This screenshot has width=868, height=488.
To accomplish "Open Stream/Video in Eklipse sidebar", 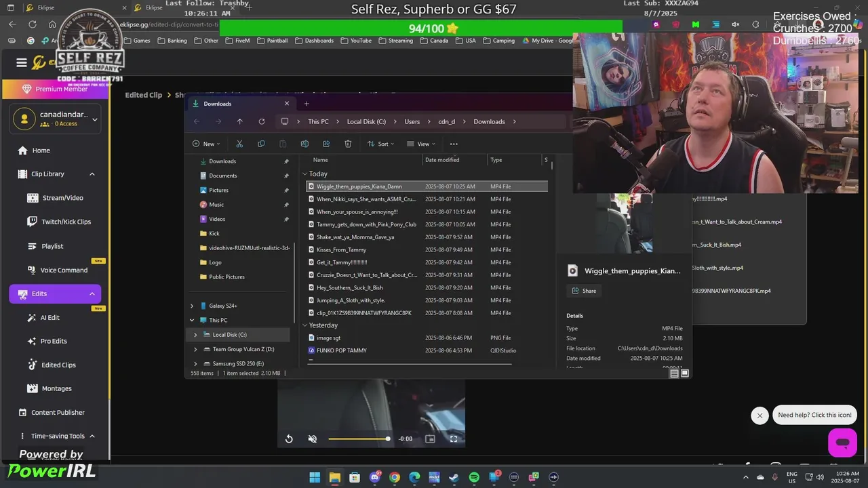I will 55,198.
